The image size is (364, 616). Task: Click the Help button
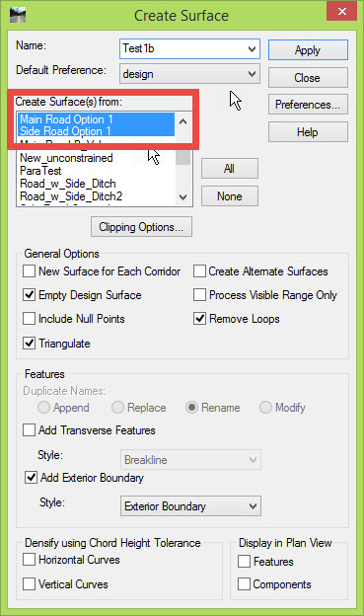point(308,132)
